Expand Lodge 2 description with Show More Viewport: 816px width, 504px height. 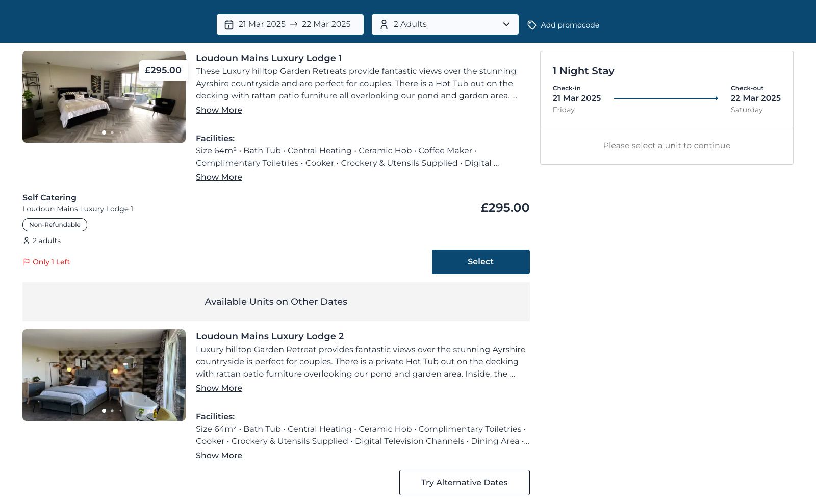click(219, 388)
